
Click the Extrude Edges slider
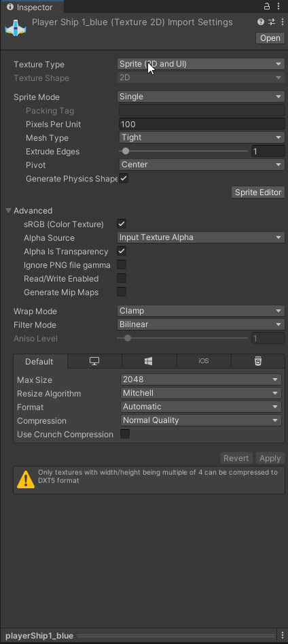(x=183, y=151)
